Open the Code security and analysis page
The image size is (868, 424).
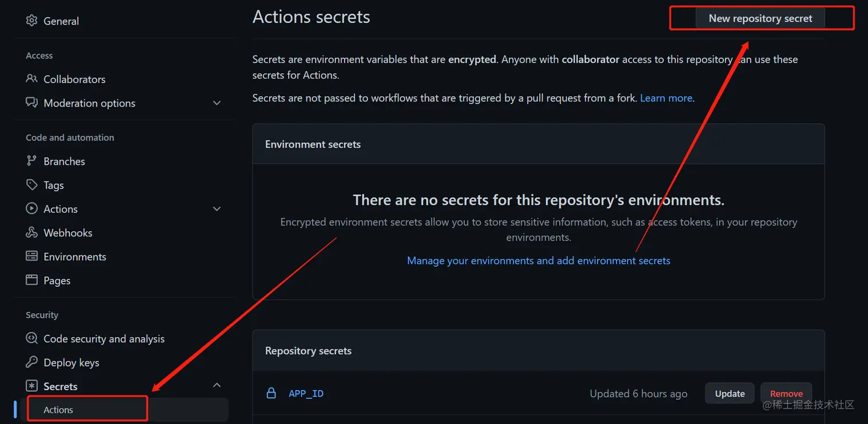(104, 339)
